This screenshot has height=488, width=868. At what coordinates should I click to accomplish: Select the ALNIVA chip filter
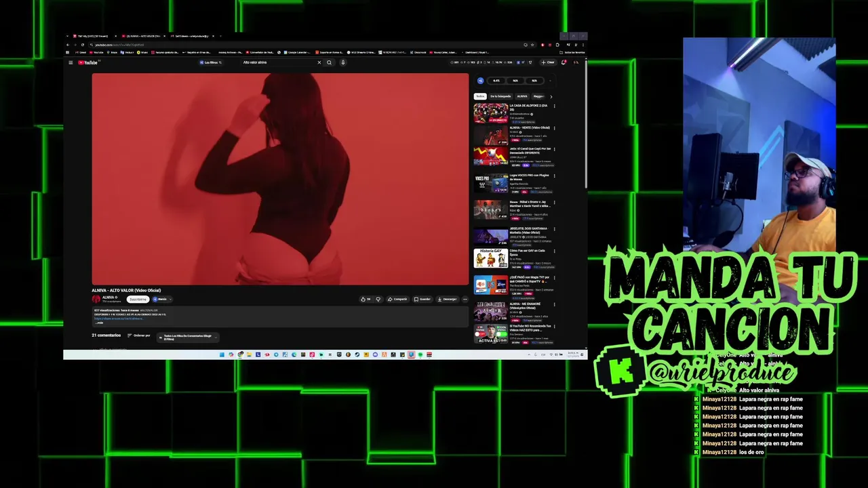tap(522, 96)
